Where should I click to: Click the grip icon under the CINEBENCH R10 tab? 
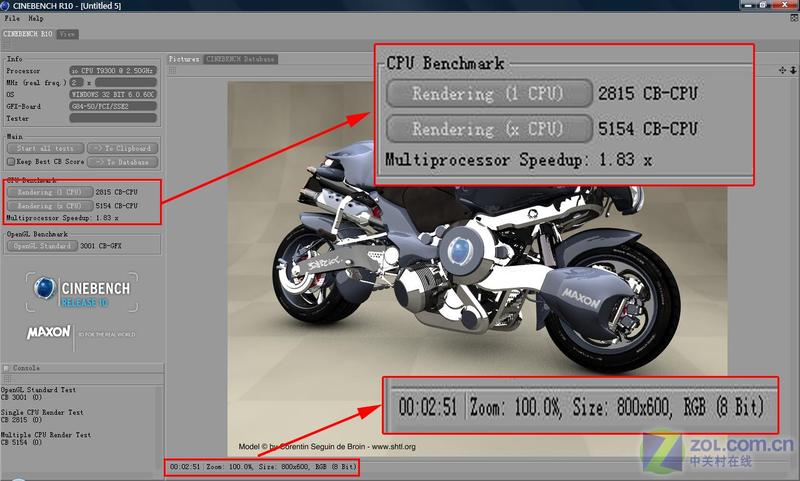[x=6, y=45]
